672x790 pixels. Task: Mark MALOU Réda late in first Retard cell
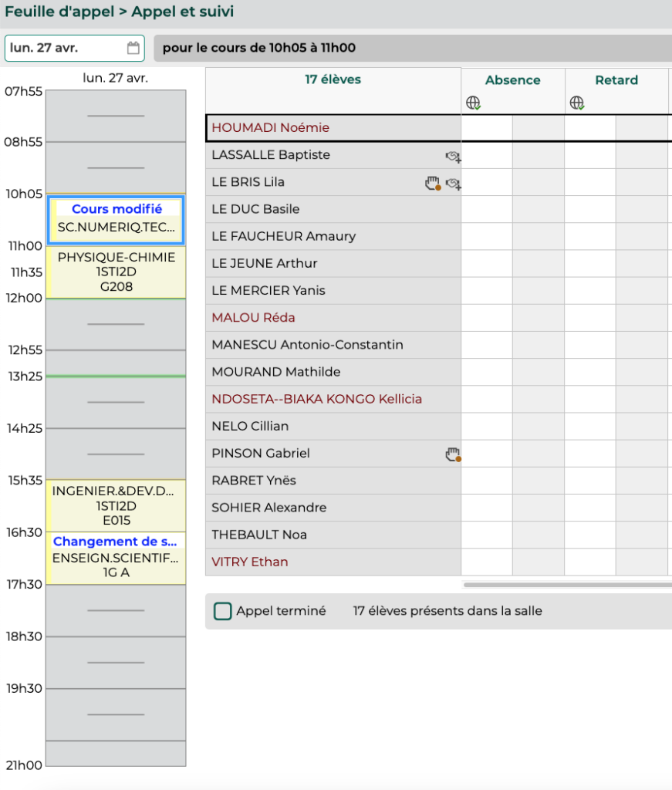click(x=590, y=318)
